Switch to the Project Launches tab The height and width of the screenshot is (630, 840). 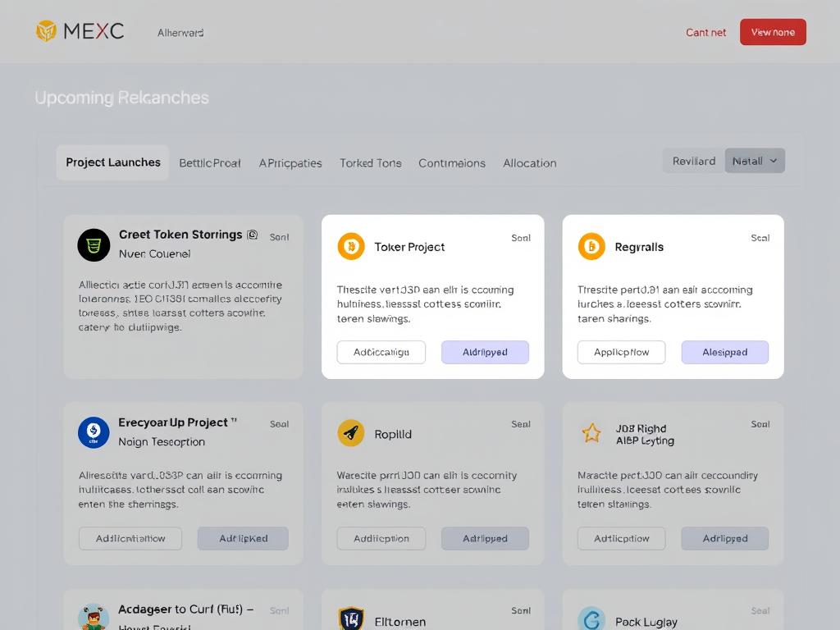(x=112, y=162)
